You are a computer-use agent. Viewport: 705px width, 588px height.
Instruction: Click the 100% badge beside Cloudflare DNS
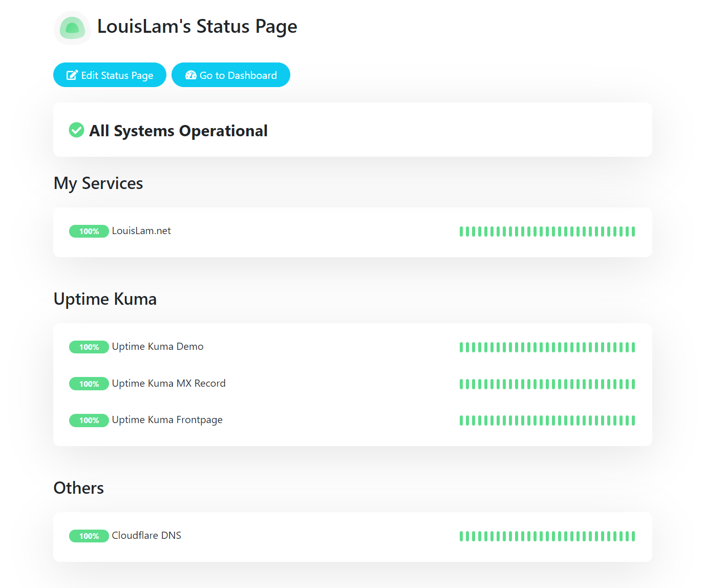(89, 536)
